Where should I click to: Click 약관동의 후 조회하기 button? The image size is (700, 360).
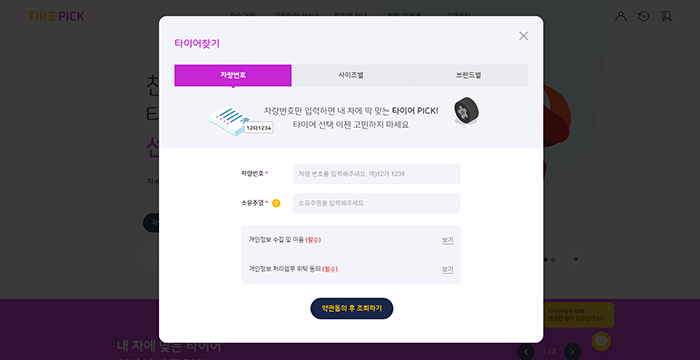[x=352, y=309]
